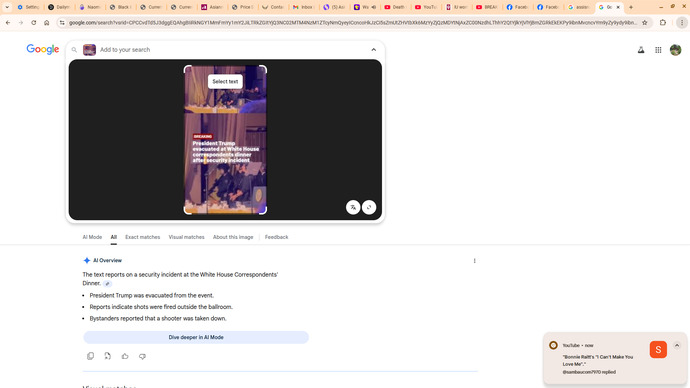Image resolution: width=690 pixels, height=388 pixels.
Task: Click the bullet about shooter taken down
Action: click(x=158, y=318)
